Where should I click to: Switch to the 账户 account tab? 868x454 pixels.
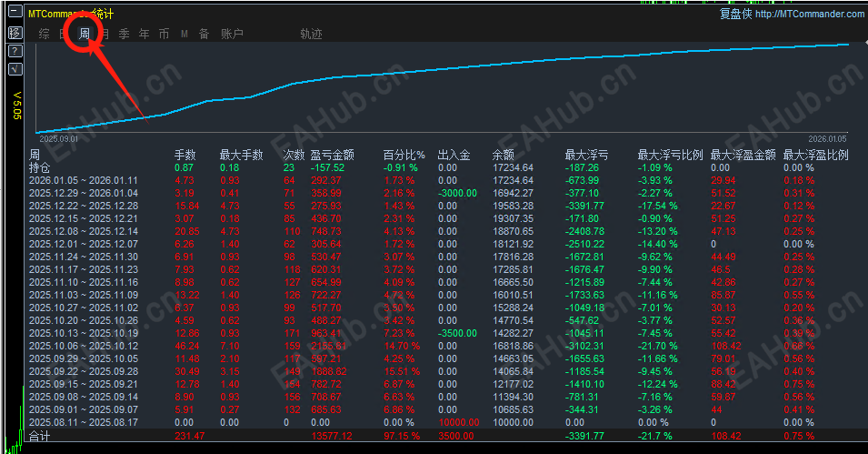[232, 34]
